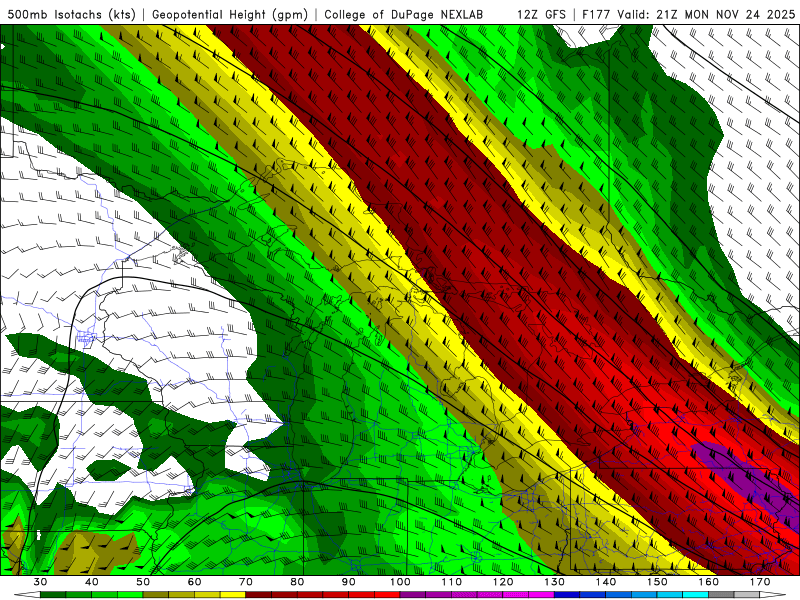The width and height of the screenshot is (800, 600).
Task: Click the 'F177 Valid: 21Z MON NOV 24 2025' text
Action: (688, 14)
